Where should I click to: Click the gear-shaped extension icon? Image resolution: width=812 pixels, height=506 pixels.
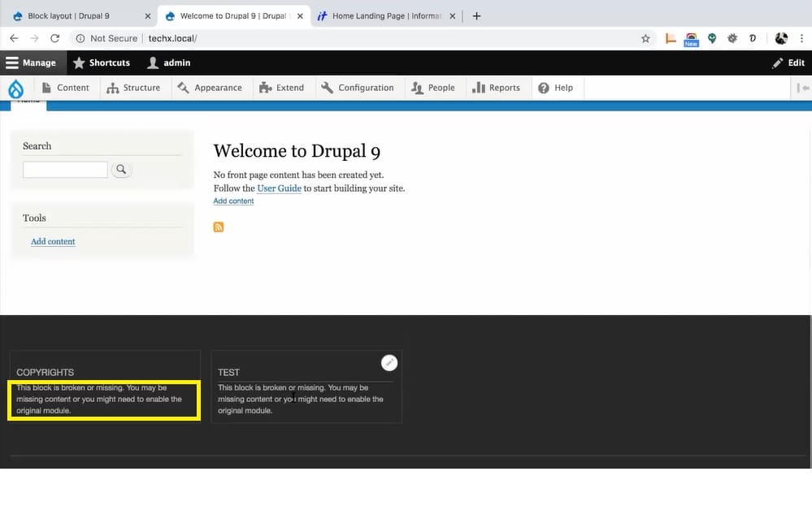[x=732, y=38]
